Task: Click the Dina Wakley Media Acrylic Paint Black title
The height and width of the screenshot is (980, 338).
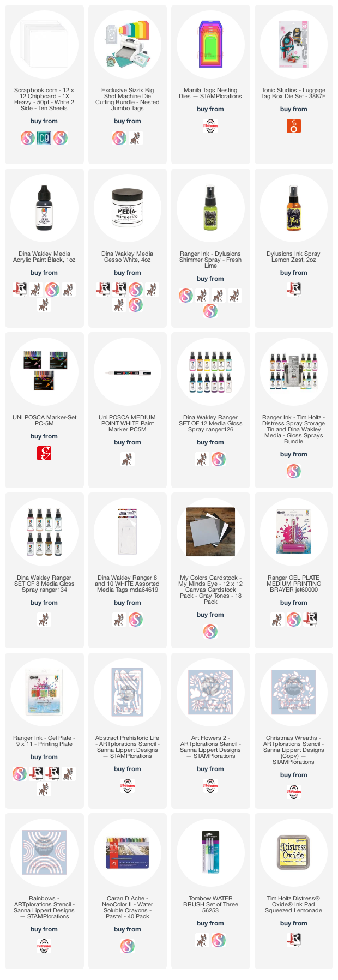Action: [44, 257]
